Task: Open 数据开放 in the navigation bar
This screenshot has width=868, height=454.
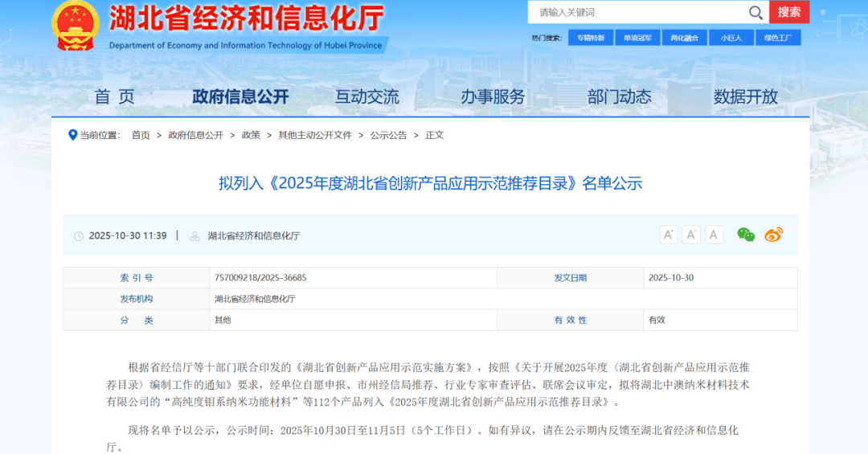Action: pos(746,97)
